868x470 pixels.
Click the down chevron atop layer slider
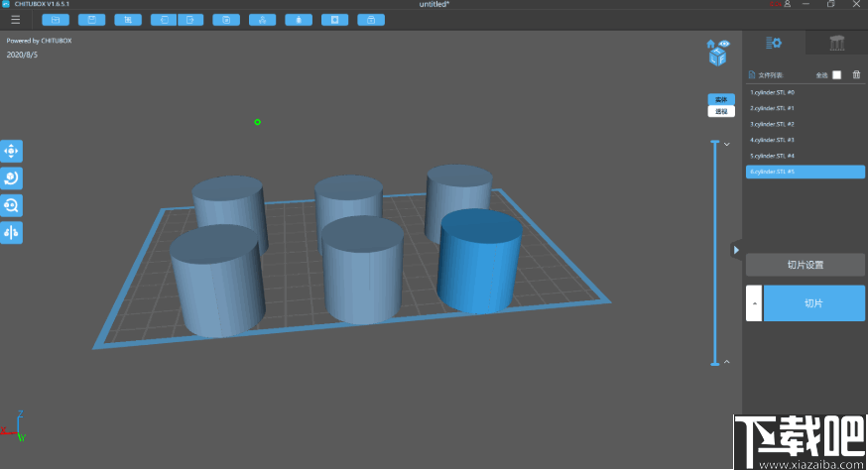point(726,145)
